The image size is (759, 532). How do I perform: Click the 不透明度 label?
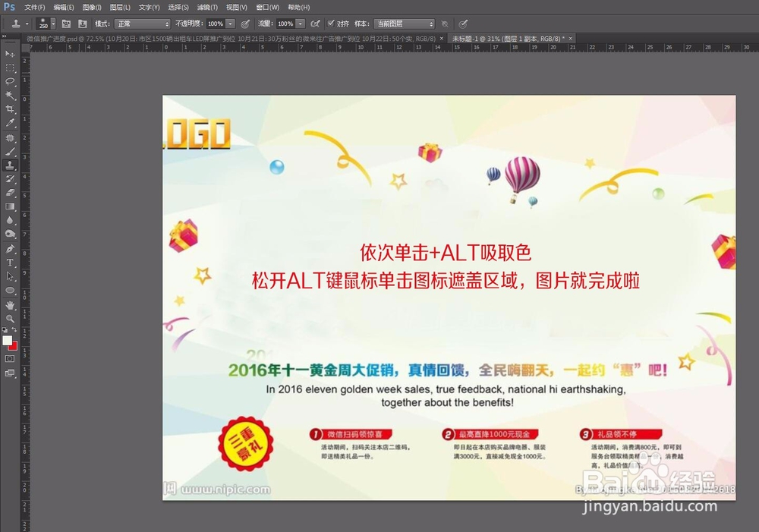189,24
